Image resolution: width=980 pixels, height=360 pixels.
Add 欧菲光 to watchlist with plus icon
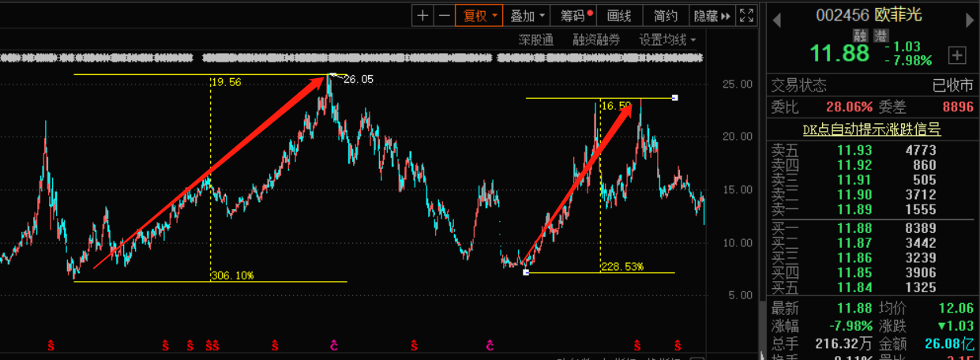(957, 54)
